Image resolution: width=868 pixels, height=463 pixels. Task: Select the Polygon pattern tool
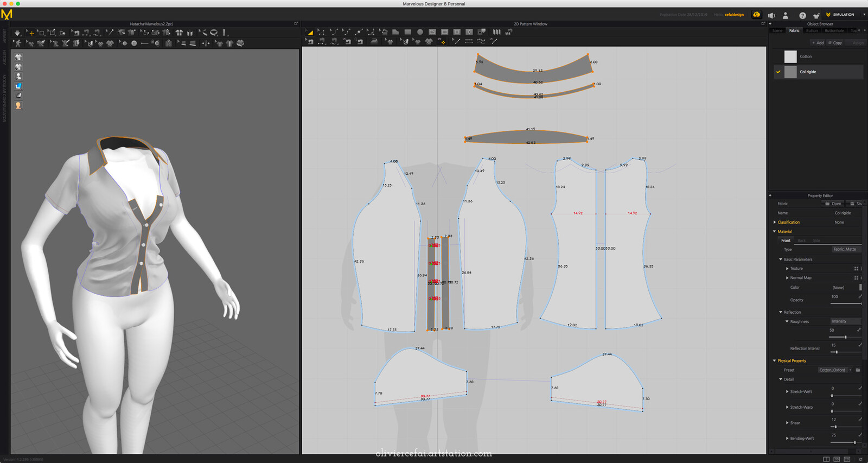coord(396,33)
